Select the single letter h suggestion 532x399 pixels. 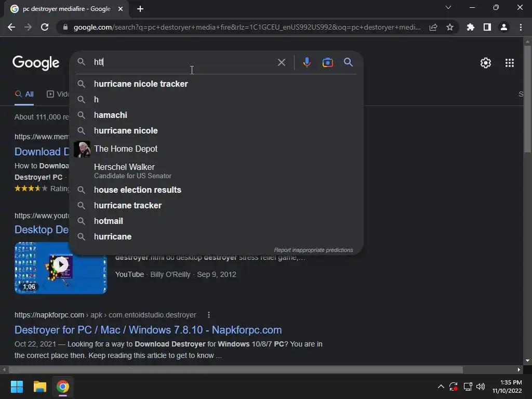[x=216, y=99]
